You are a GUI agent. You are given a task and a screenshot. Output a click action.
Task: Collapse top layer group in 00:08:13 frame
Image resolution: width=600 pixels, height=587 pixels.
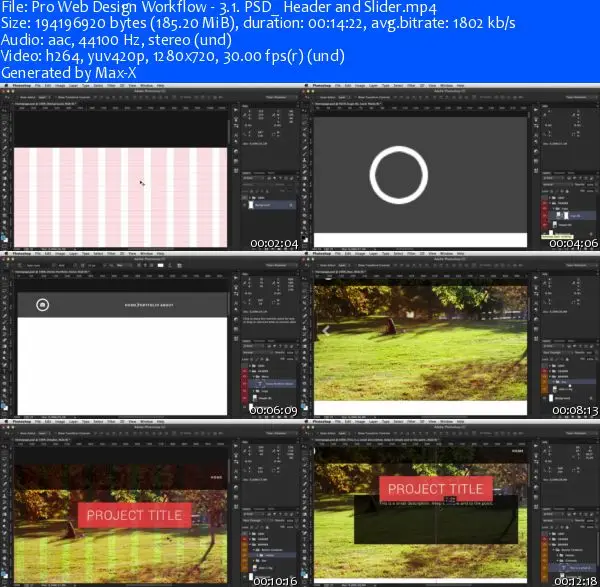pyautogui.click(x=551, y=366)
